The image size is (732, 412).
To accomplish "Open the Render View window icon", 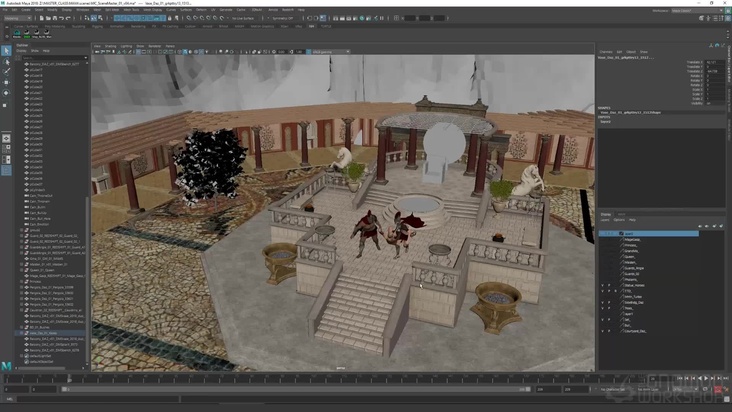I will 336,18.
